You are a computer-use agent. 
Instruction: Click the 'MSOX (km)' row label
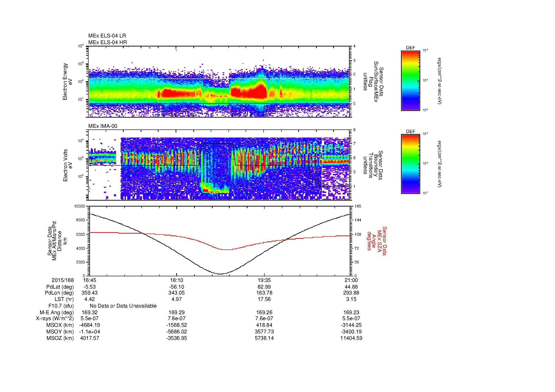click(x=60, y=325)
